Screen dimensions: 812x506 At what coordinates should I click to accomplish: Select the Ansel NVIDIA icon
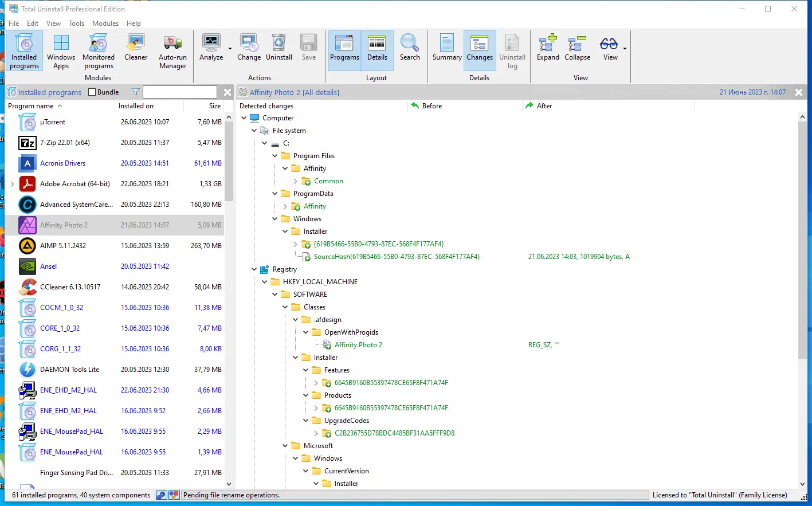pyautogui.click(x=28, y=266)
